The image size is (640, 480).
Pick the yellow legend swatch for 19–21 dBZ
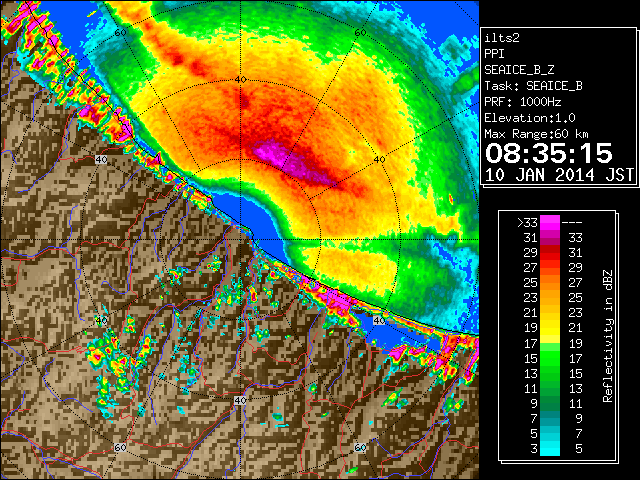[x=550, y=328]
